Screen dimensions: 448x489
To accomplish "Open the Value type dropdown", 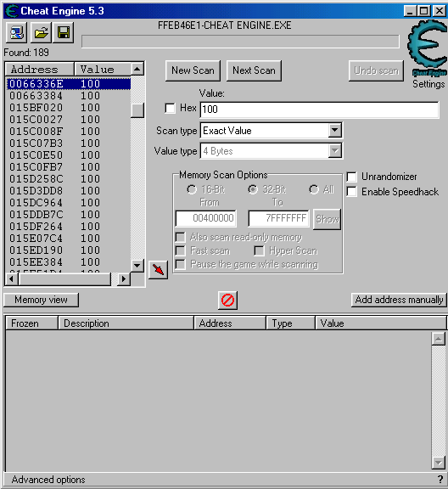I will 335,151.
